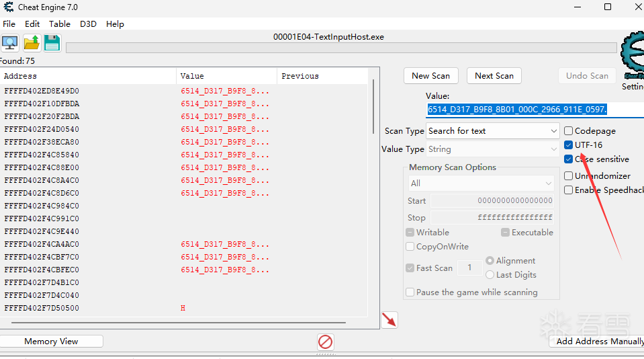
Task: Select address FFFFD402F4C88E00 row
Action: 183,167
